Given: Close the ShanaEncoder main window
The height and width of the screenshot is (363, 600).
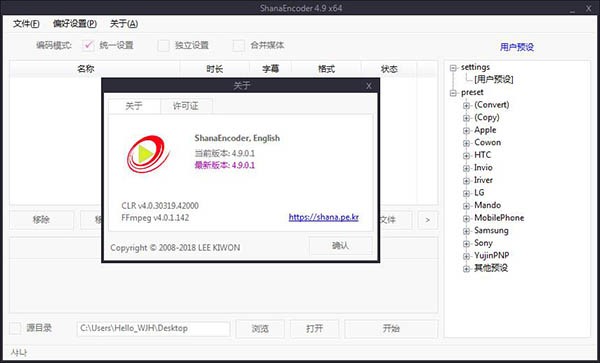Looking at the screenshot, I should [x=589, y=8].
